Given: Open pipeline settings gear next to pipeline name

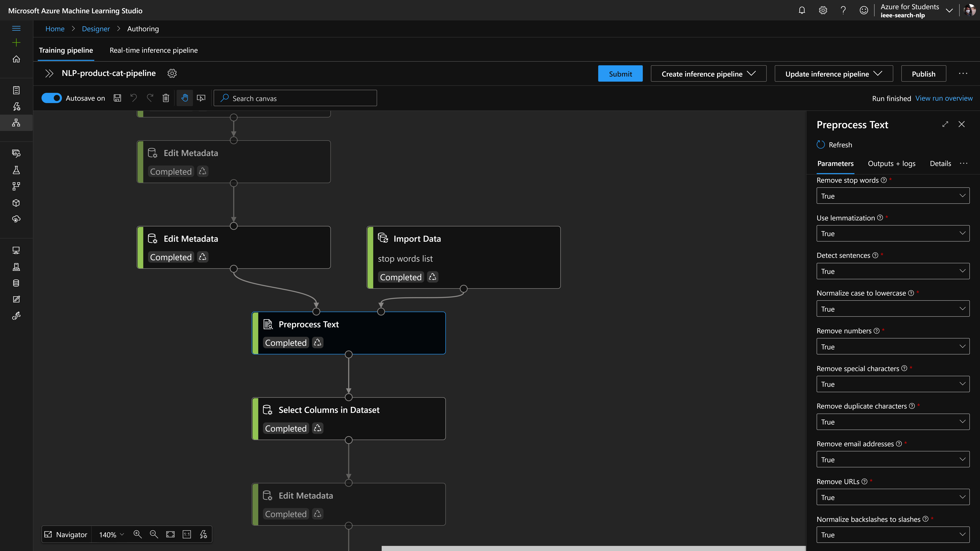Looking at the screenshot, I should click(172, 73).
